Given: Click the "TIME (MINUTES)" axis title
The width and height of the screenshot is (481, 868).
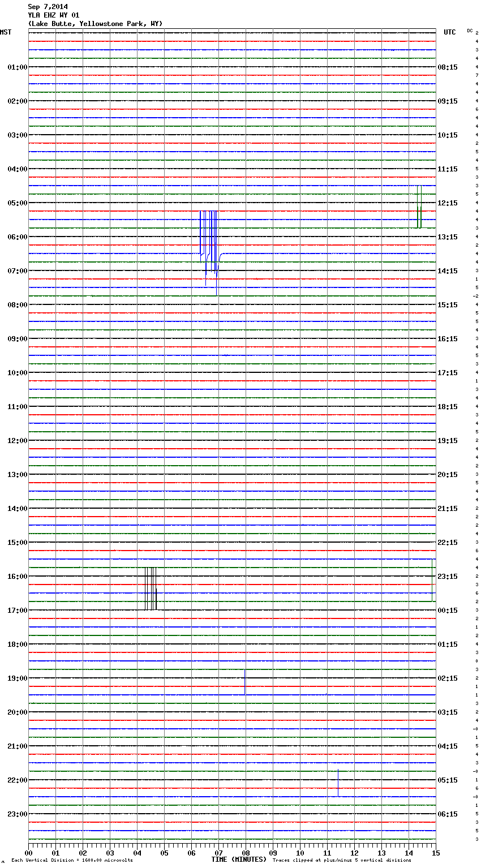Looking at the screenshot, I should point(239,860).
